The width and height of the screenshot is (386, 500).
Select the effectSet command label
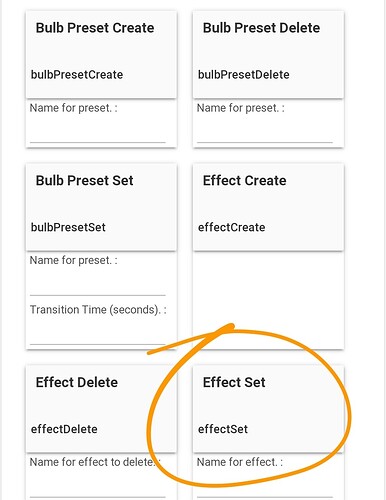(x=223, y=429)
